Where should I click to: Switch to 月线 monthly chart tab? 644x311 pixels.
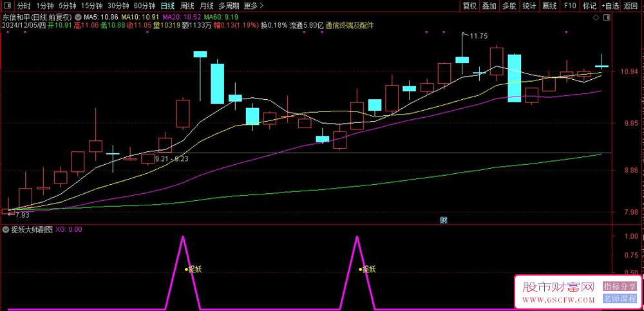pyautogui.click(x=206, y=6)
